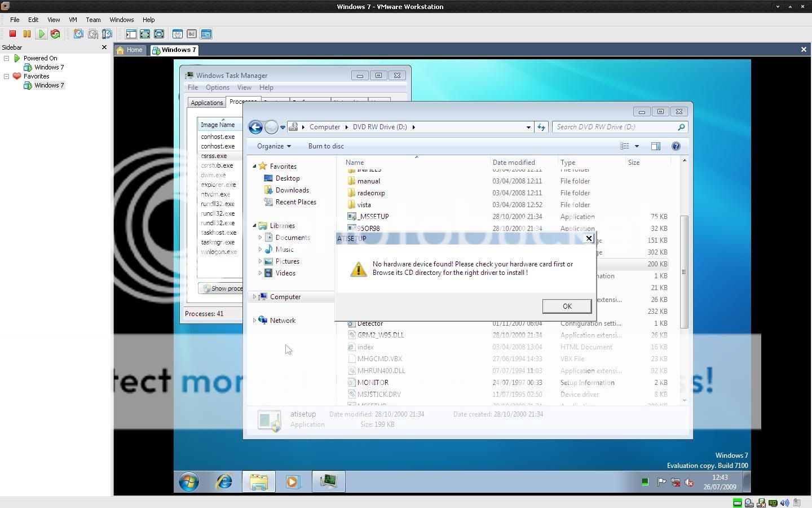Expand the Music library node
The height and width of the screenshot is (508, 812).
[x=260, y=249]
